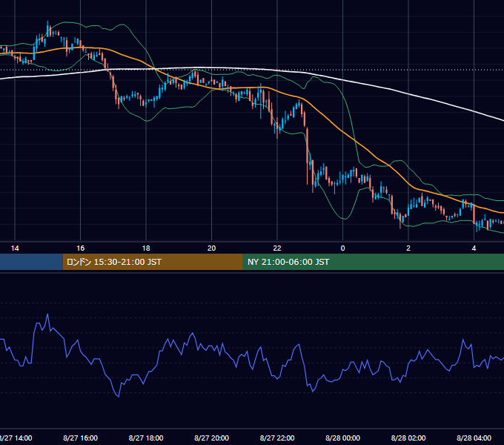Click the 22 hour label on the axis
Image resolution: width=504 pixels, height=445 pixels.
coord(277,248)
